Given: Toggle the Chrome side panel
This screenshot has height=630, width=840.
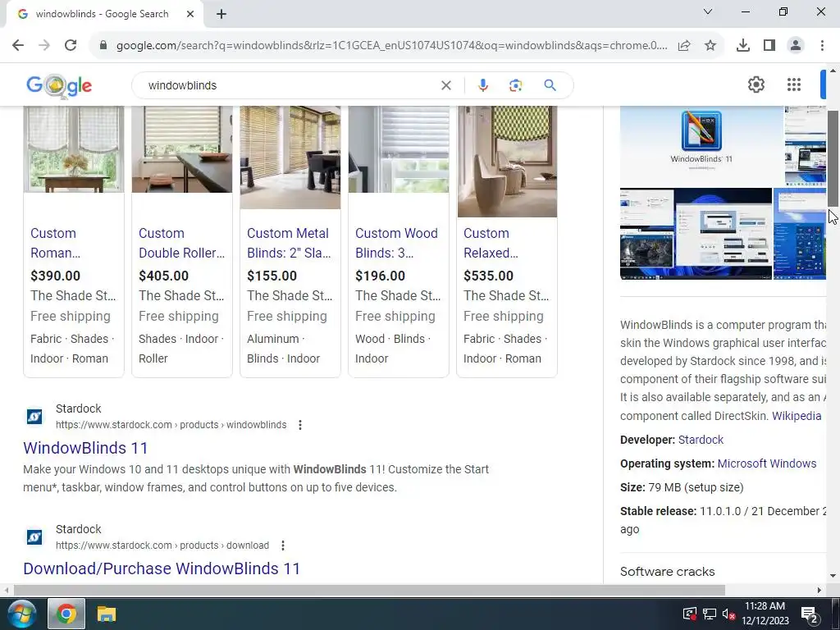Looking at the screenshot, I should 769,46.
